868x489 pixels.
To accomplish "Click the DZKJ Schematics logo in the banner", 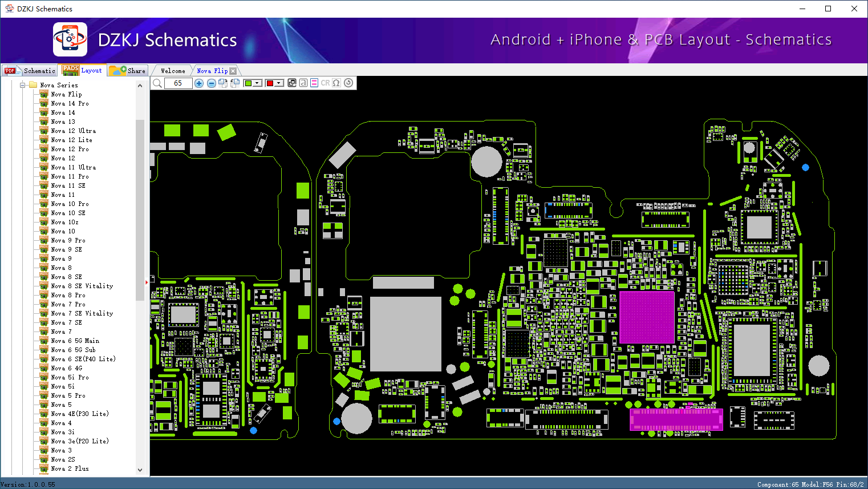I will (x=70, y=39).
